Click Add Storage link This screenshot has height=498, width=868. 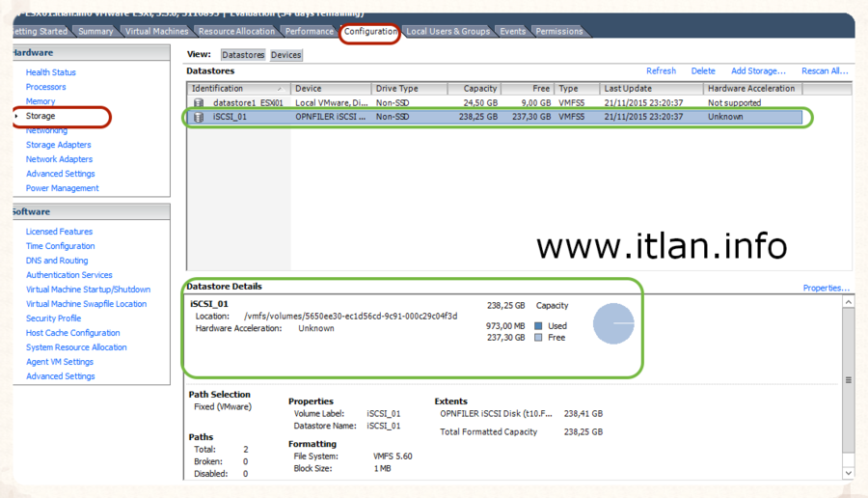point(758,71)
